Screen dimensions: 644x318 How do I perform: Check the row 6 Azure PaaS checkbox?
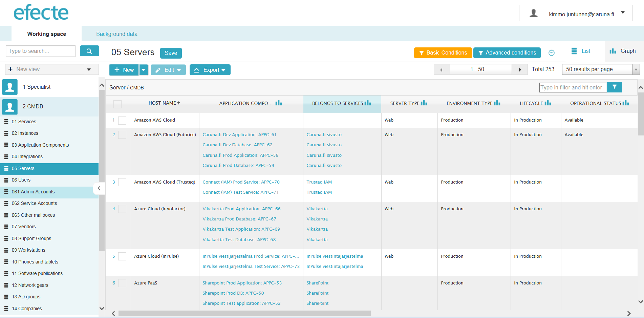[122, 283]
